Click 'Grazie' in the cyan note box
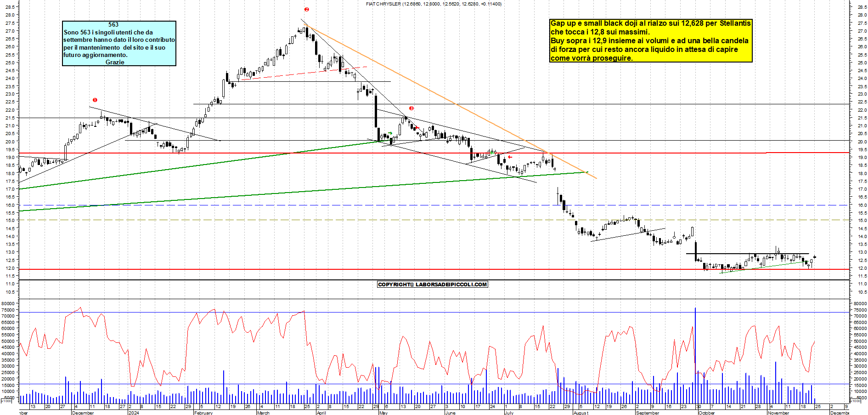Image resolution: width=868 pixels, height=415 pixels. tap(115, 63)
